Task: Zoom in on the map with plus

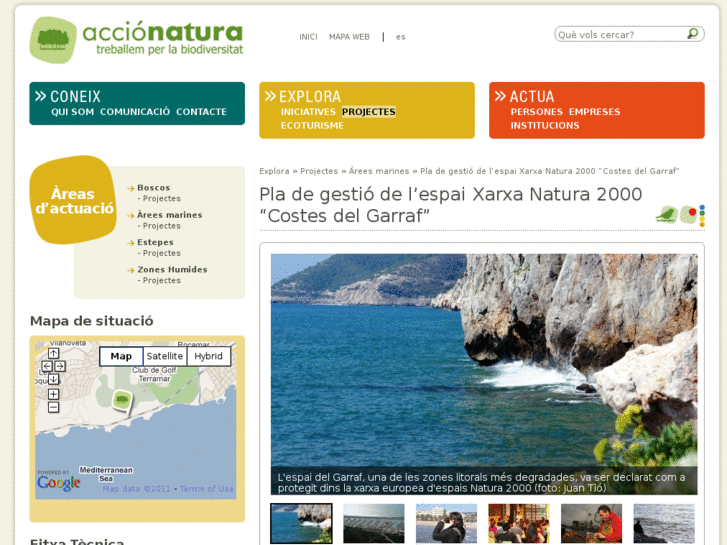Action: point(53,395)
